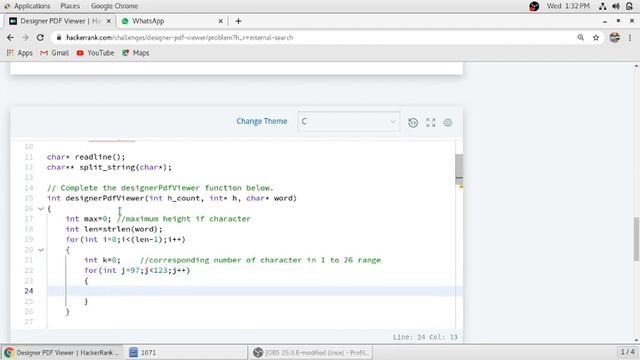The height and width of the screenshot is (360, 640).
Task: Place cursor on empty line 24
Action: (x=255, y=291)
